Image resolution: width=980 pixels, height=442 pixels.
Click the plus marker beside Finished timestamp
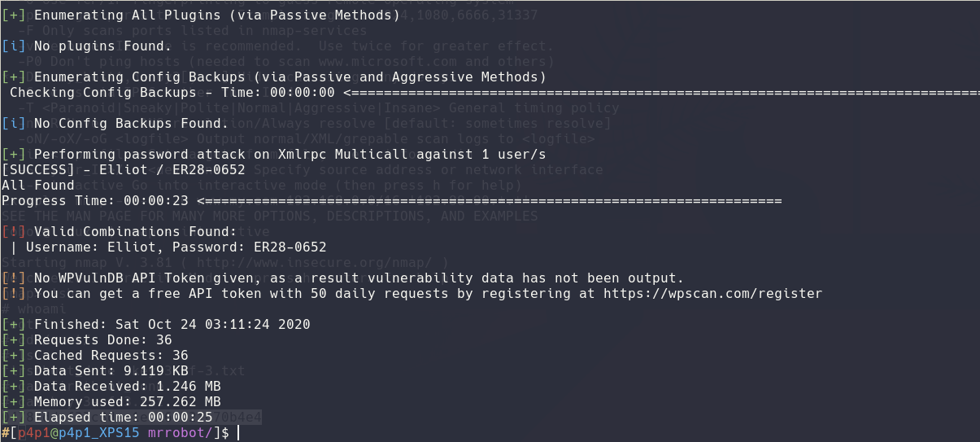(x=14, y=325)
